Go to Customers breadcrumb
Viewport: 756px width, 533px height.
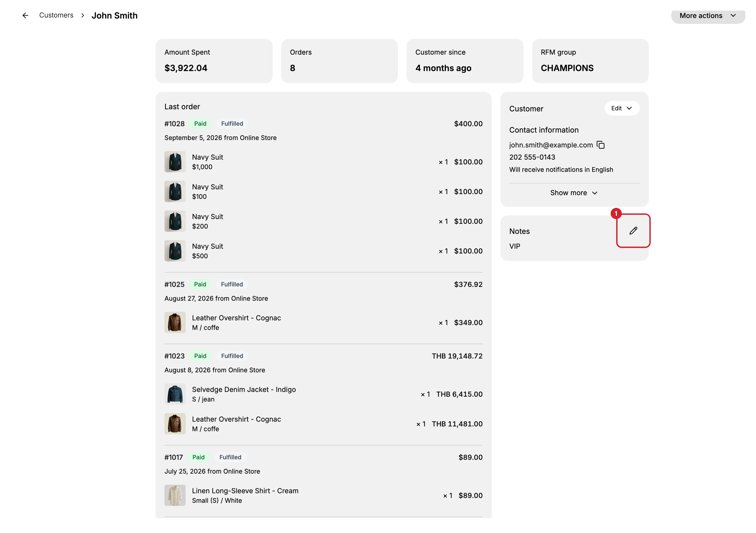click(56, 15)
